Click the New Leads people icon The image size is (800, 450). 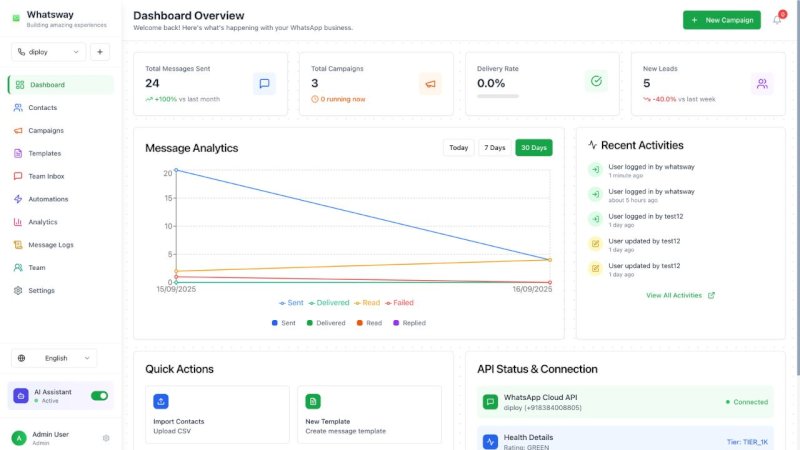[x=762, y=84]
